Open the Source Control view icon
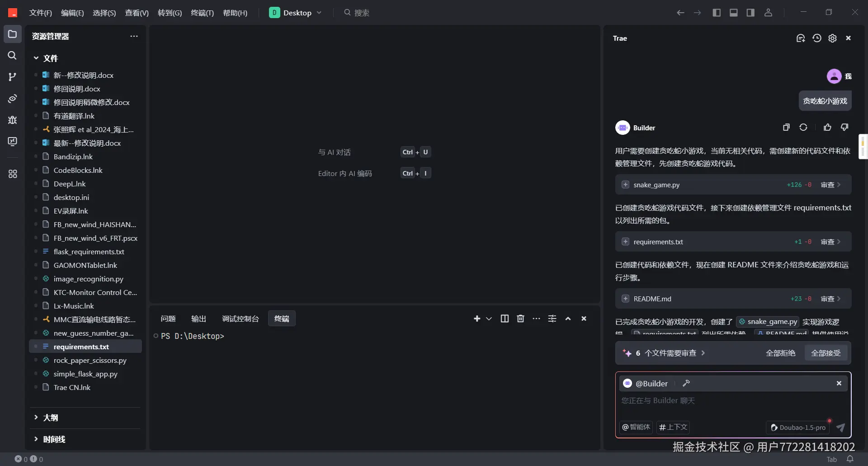868x466 pixels. tap(12, 77)
